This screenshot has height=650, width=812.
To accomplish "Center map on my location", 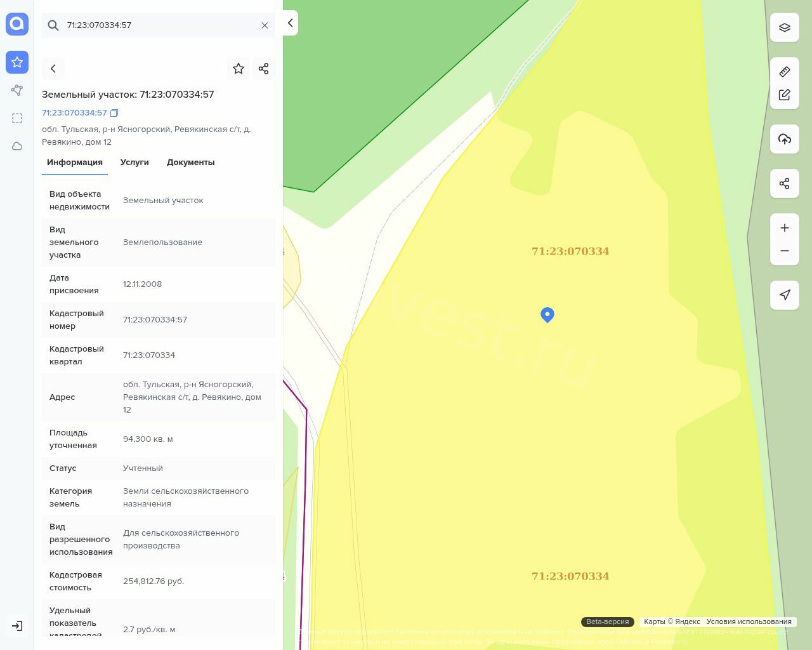I will [x=785, y=295].
